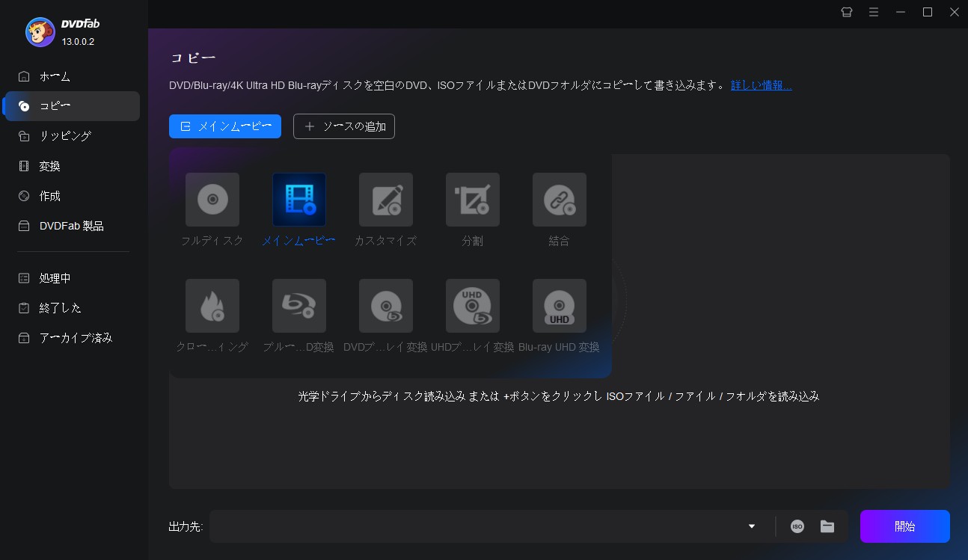The image size is (968, 560).
Task: Pick the DVDブルーレイ変換 mode icon
Action: 386,306
